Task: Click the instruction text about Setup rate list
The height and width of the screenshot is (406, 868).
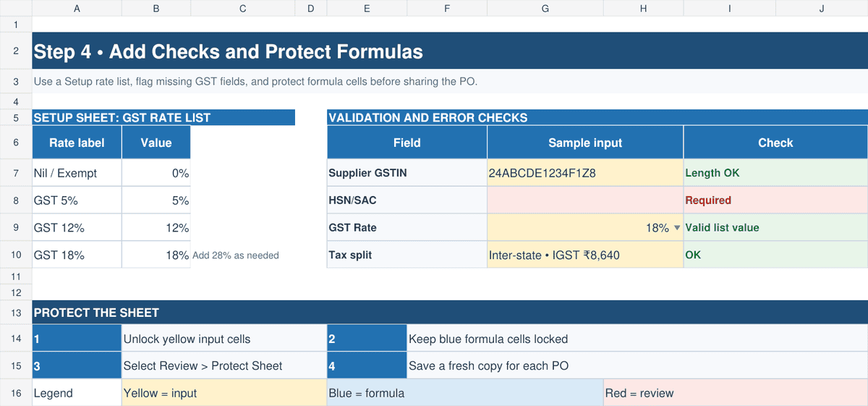Action: (255, 81)
